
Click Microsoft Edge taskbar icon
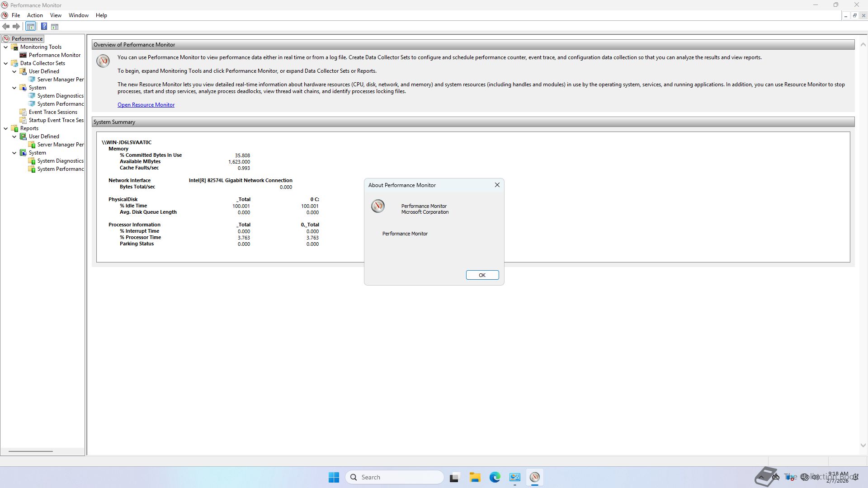coord(495,477)
